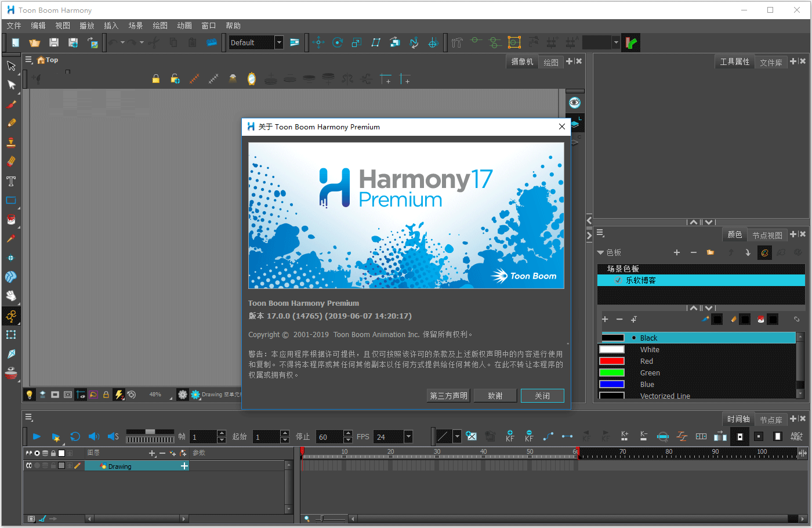Open the Default workspace dropdown
Image resolution: width=812 pixels, height=528 pixels.
pos(279,42)
